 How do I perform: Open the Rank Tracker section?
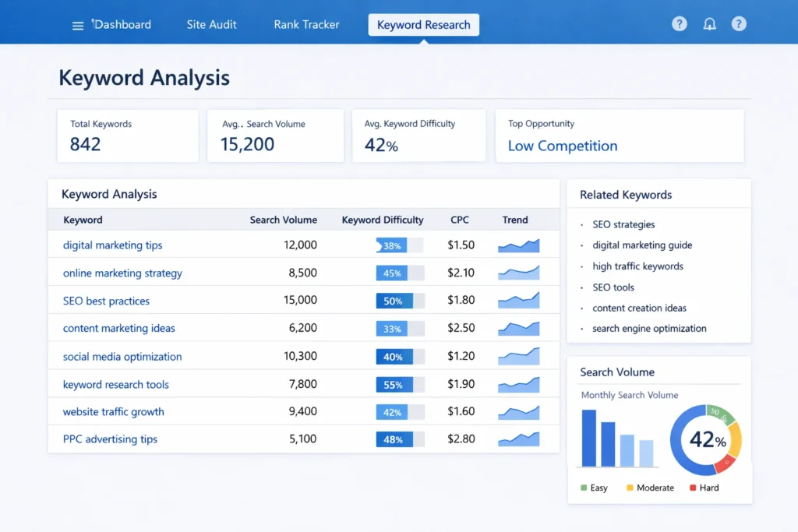click(306, 24)
